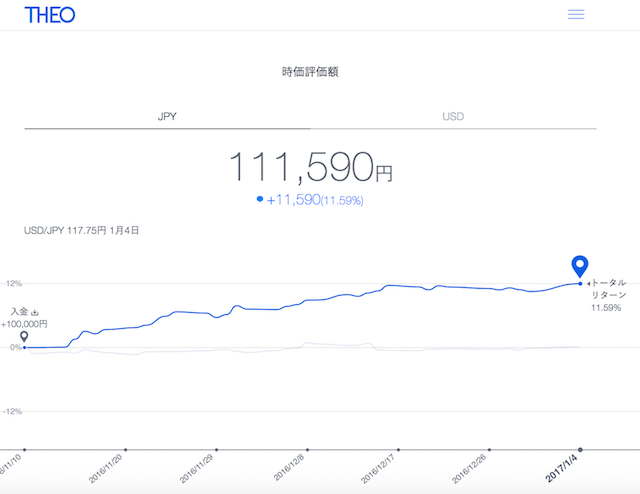
Task: Click the blue total return pin marker
Action: [580, 266]
